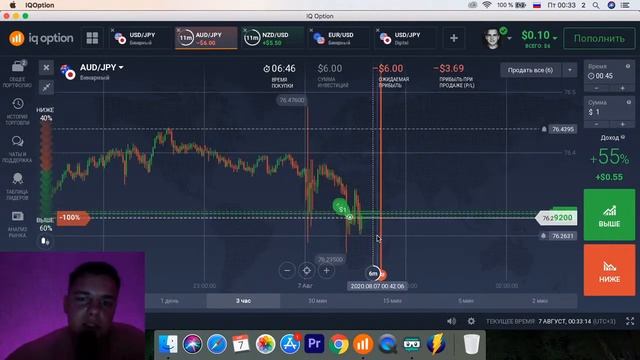Close the chart tools panel with X
The width and height of the screenshot is (640, 360).
[46, 68]
